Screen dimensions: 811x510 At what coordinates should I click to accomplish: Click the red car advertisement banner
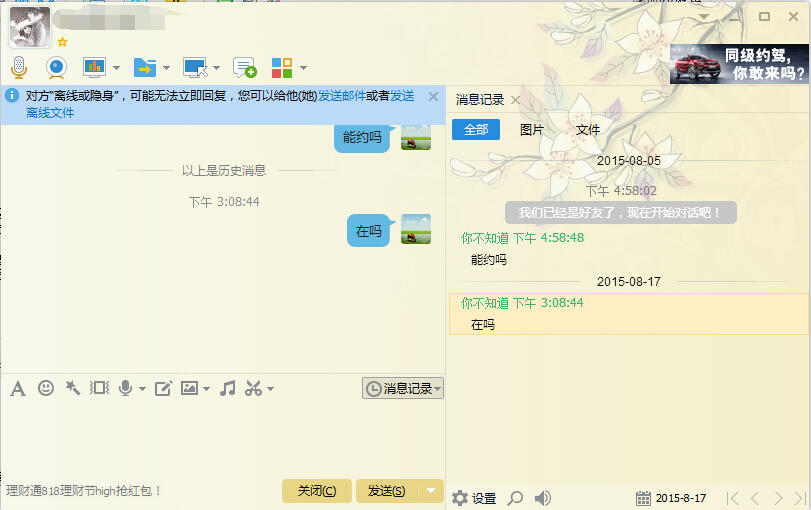tap(739, 64)
